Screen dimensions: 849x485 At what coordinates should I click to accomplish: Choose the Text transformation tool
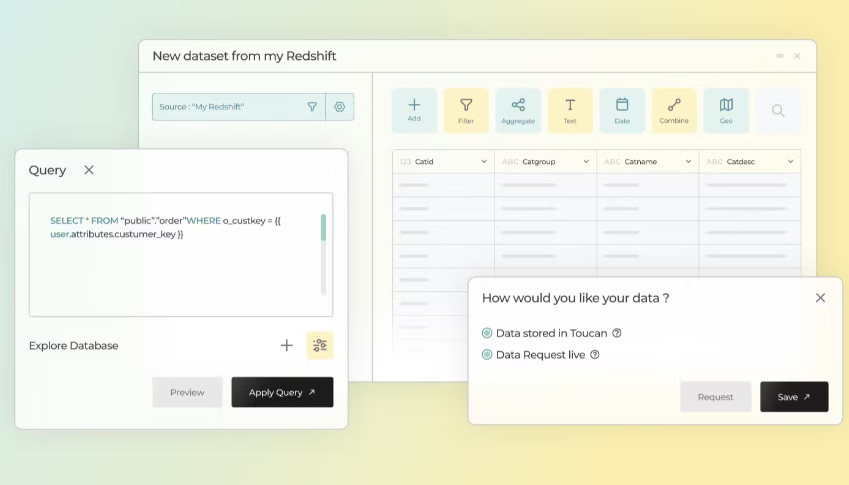click(570, 110)
